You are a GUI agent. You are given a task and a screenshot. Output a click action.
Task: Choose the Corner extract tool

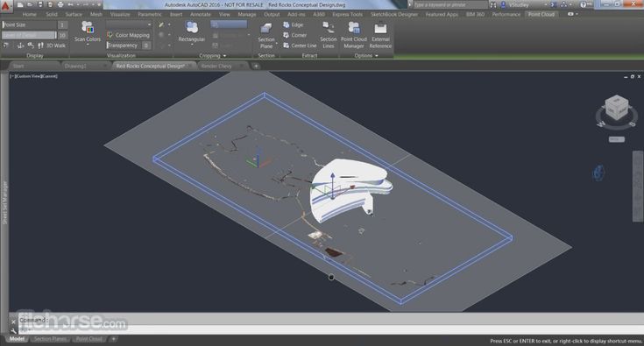(295, 35)
